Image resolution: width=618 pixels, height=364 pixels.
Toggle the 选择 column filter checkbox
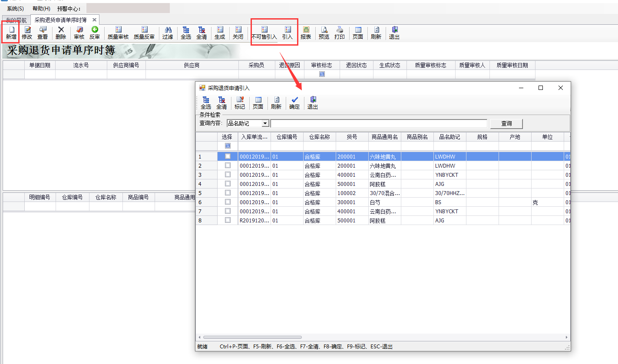point(228,146)
